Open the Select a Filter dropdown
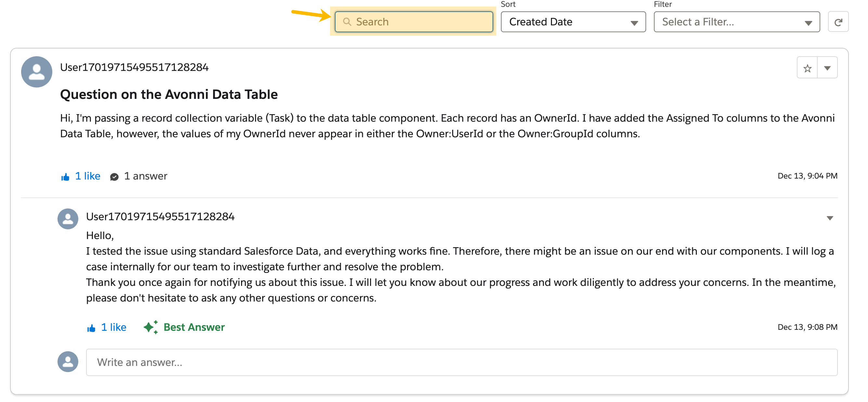This screenshot has height=402, width=868. pyautogui.click(x=736, y=22)
